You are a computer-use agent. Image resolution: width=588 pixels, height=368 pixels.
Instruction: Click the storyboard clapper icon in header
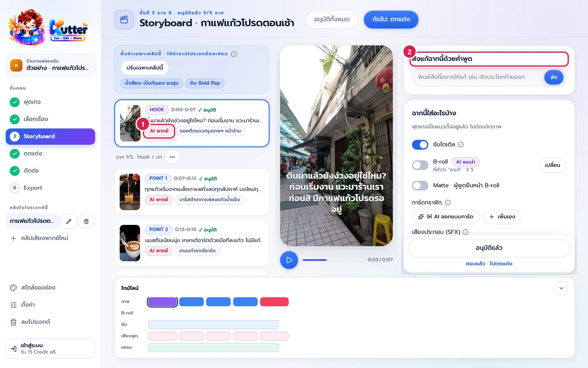coord(124,20)
